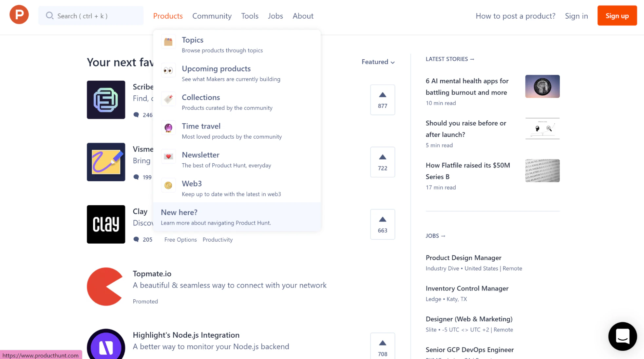
Task: Open the Clay product title
Action: pyautogui.click(x=140, y=211)
